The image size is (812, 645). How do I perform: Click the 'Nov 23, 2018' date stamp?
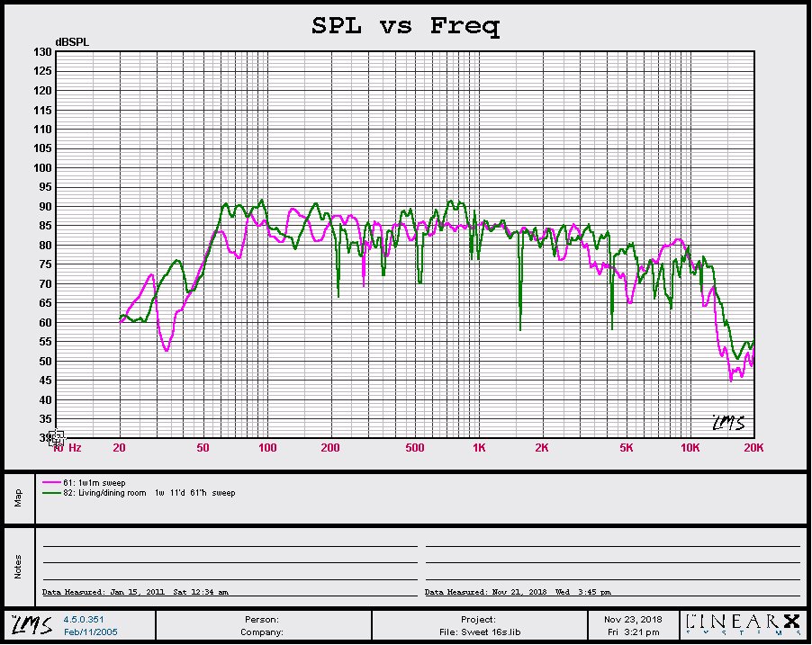click(x=632, y=619)
